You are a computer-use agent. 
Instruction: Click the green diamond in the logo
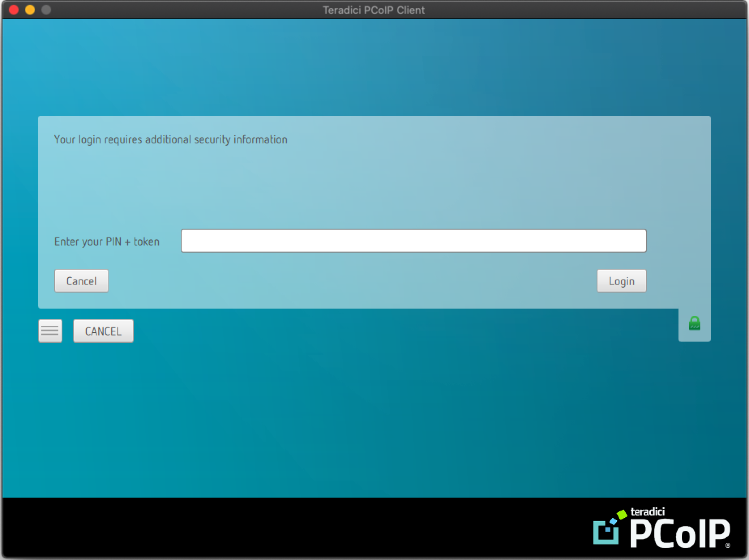pos(622,514)
